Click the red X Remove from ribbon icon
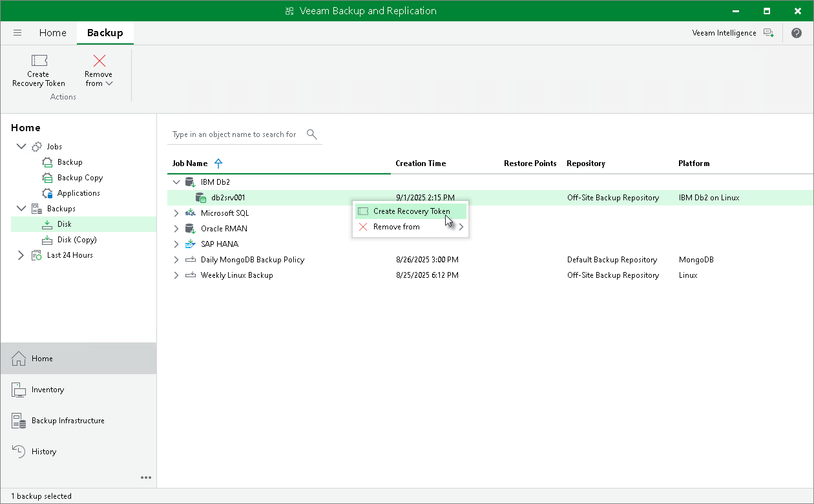 coord(99,61)
